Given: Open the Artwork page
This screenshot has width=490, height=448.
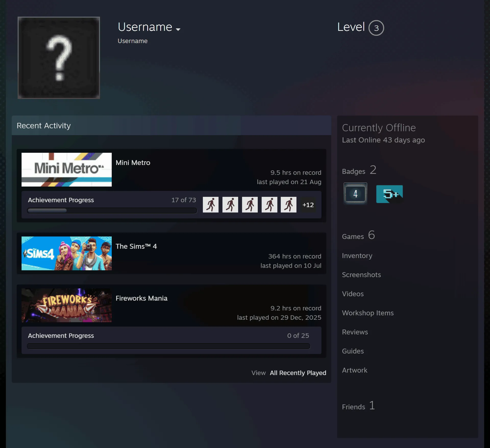Looking at the screenshot, I should coord(355,370).
